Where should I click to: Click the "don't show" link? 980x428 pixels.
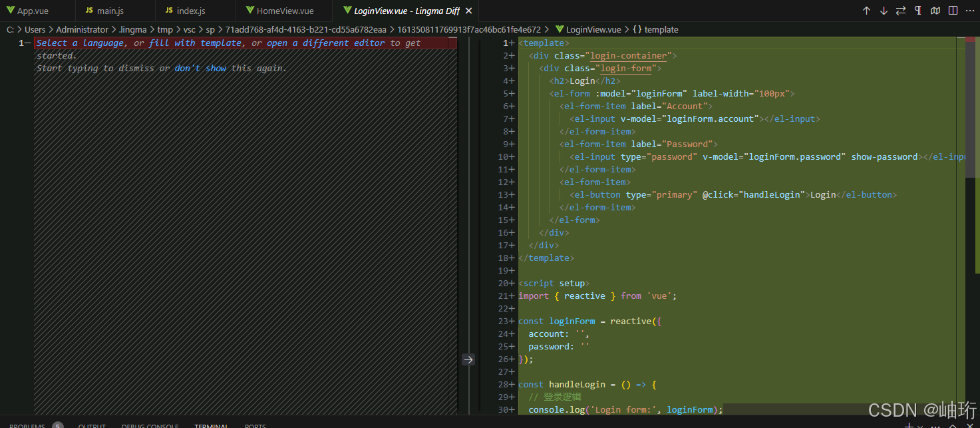(200, 68)
